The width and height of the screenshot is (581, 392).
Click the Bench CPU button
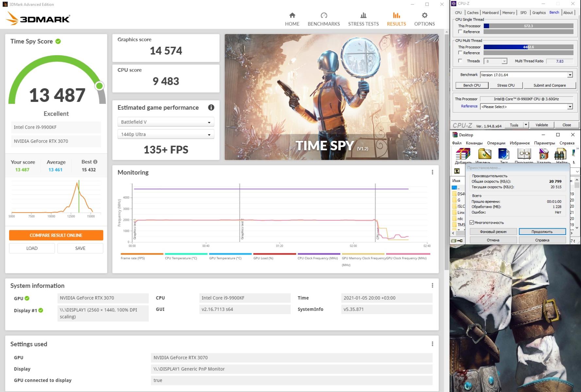coord(472,85)
